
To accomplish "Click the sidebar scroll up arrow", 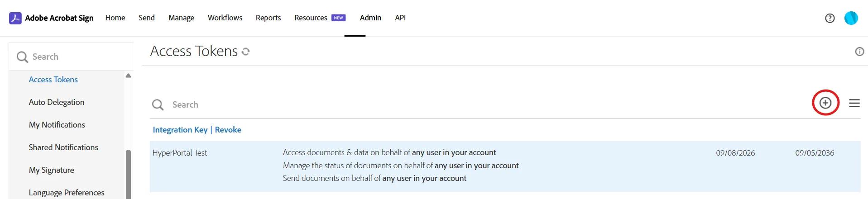I will pos(128,76).
